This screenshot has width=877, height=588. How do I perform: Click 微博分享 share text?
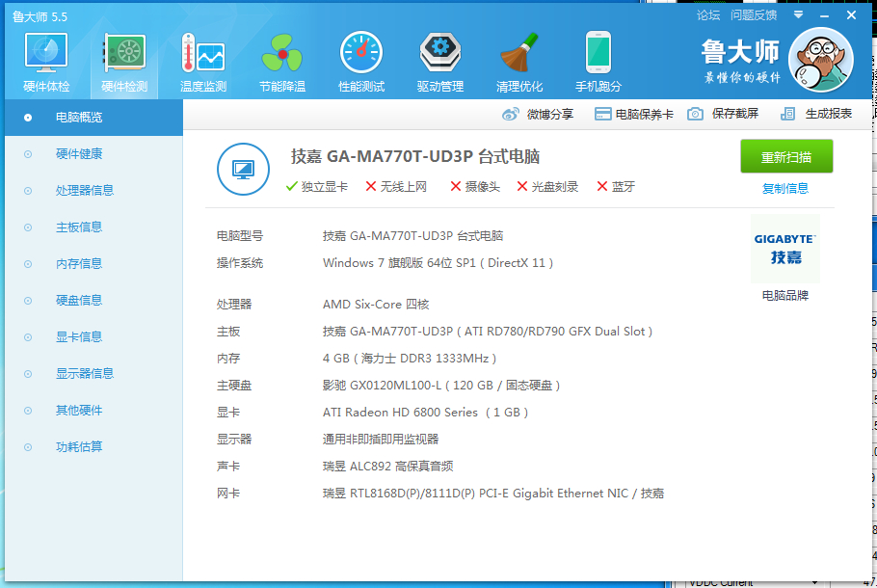point(549,114)
